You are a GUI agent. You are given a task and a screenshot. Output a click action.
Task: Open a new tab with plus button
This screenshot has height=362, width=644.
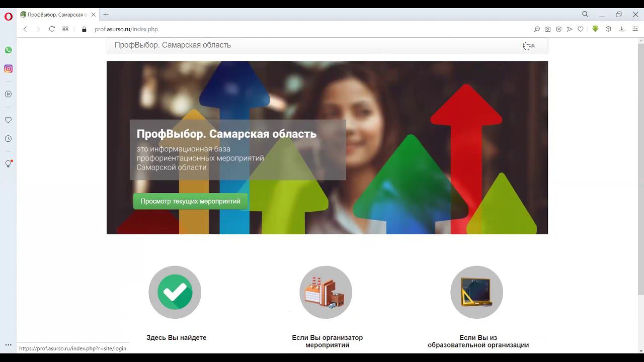click(106, 15)
